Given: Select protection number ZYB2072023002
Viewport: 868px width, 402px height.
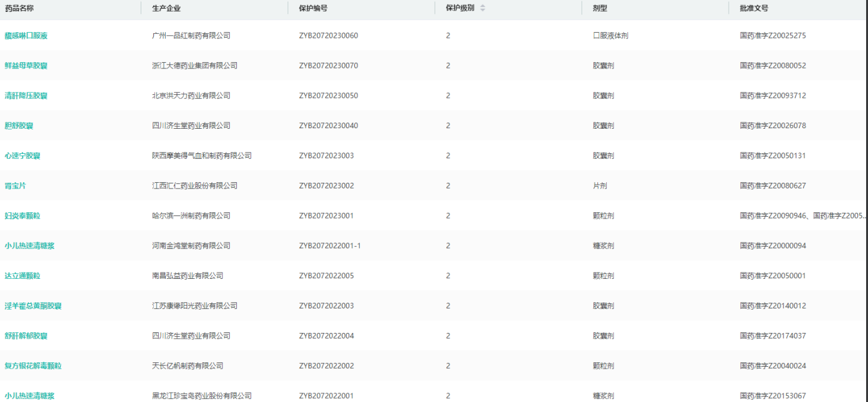Looking at the screenshot, I should click(327, 186).
